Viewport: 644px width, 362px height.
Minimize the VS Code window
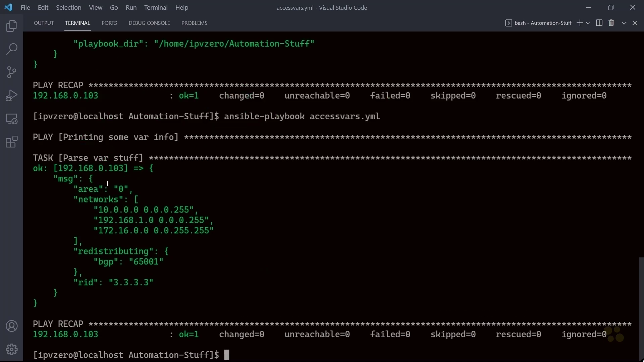coord(589,7)
